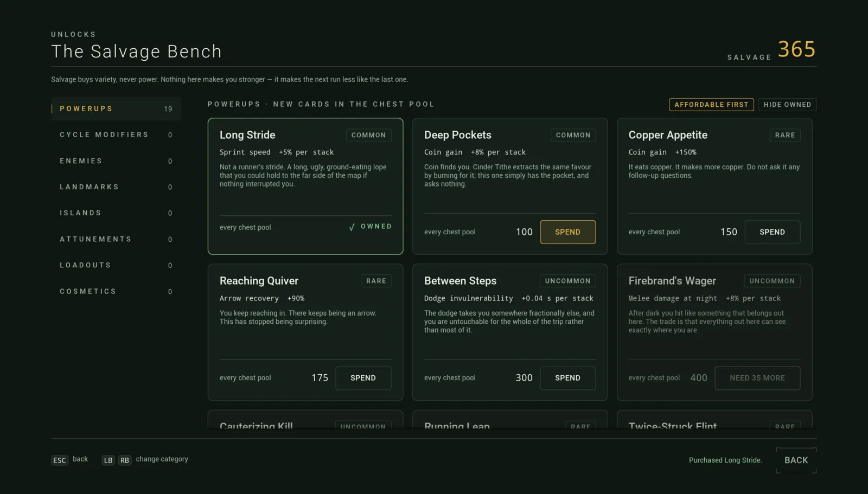Click the Cauterizing Kill card

pyautogui.click(x=305, y=420)
